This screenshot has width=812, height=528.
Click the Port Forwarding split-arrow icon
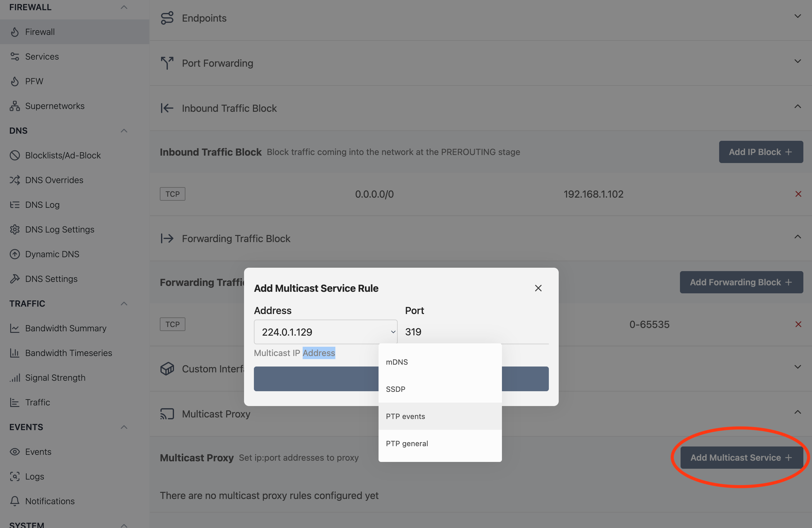coord(167,63)
